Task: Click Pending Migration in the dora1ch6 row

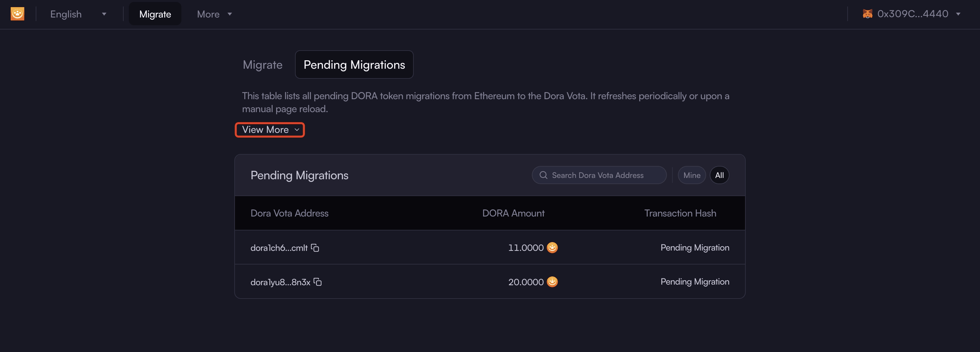Action: click(695, 247)
